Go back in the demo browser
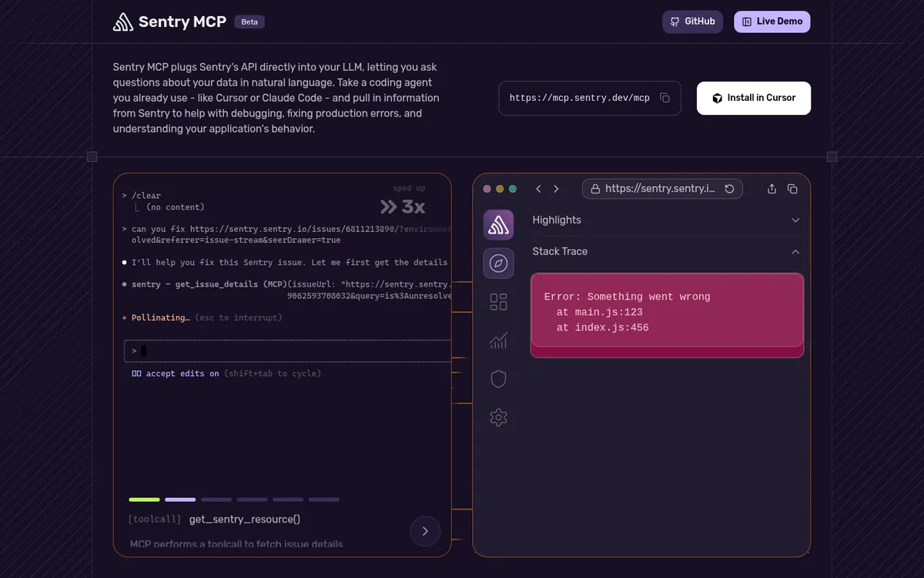The image size is (924, 578). click(538, 189)
